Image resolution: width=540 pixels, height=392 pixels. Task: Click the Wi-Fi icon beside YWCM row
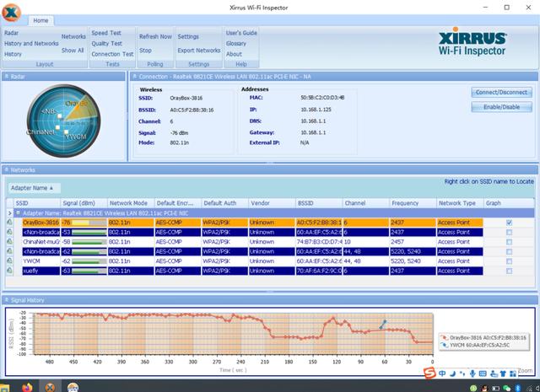pyautogui.click(x=8, y=260)
